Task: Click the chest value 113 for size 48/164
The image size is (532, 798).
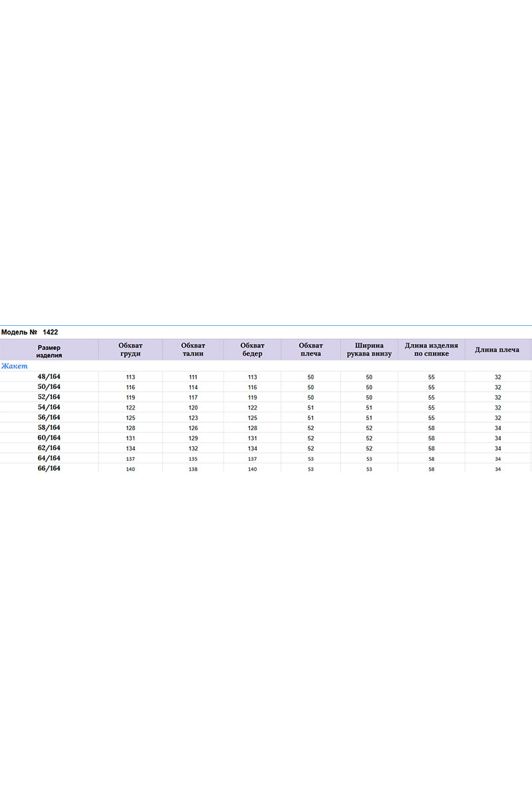Action: (x=130, y=377)
